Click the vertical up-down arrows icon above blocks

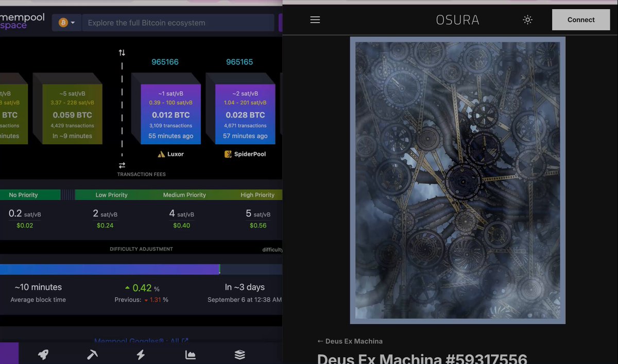(122, 53)
